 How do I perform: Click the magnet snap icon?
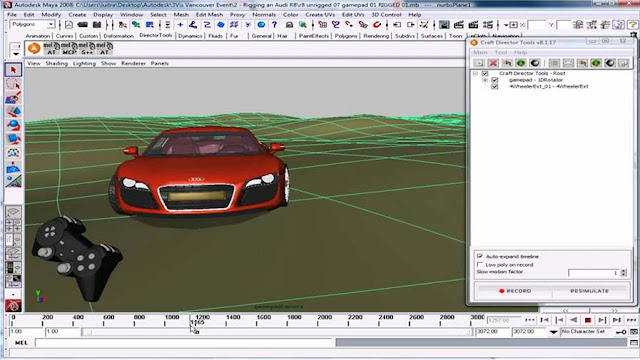tap(377, 25)
